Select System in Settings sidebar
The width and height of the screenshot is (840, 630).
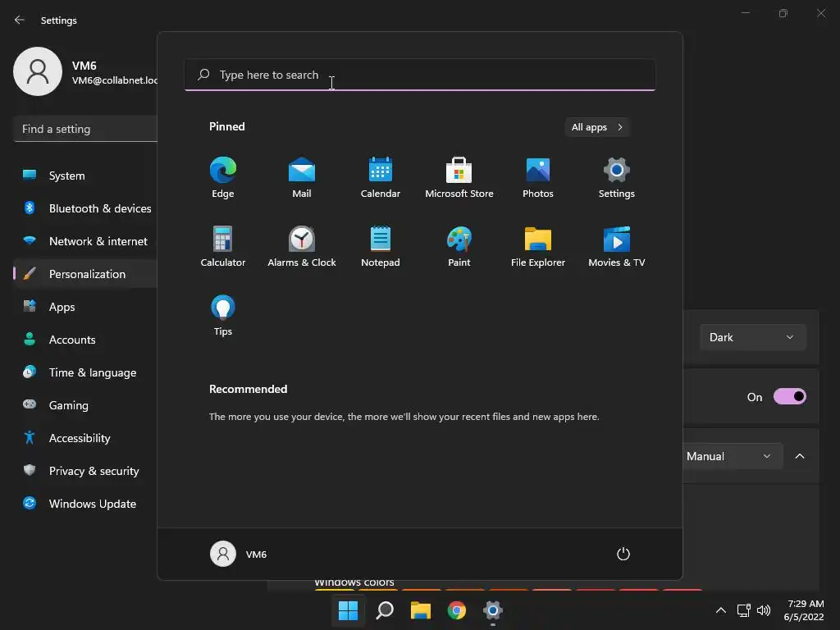[x=85, y=176]
